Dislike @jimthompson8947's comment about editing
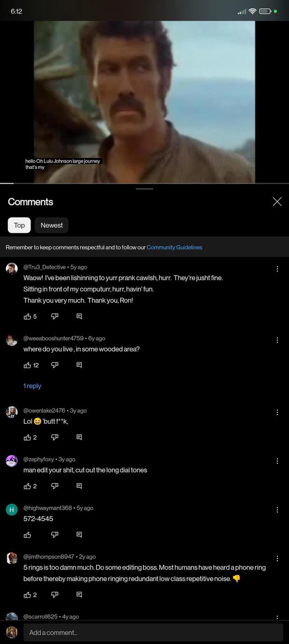Image resolution: width=289 pixels, height=644 pixels. coord(55,595)
